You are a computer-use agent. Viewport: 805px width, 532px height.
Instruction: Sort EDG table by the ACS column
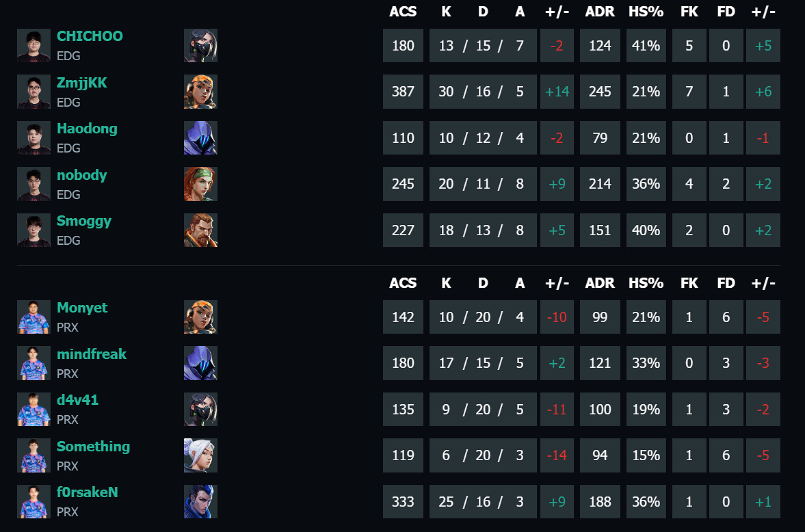click(x=404, y=12)
